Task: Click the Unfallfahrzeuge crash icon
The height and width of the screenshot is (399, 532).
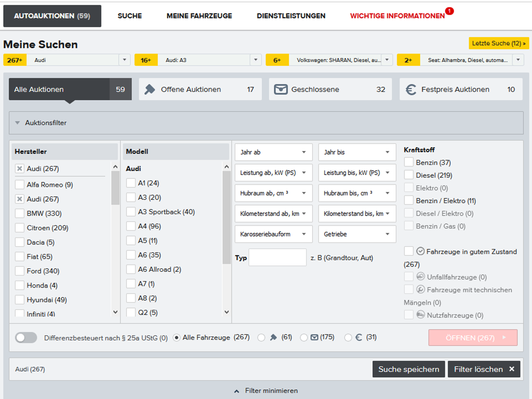Action: click(420, 277)
